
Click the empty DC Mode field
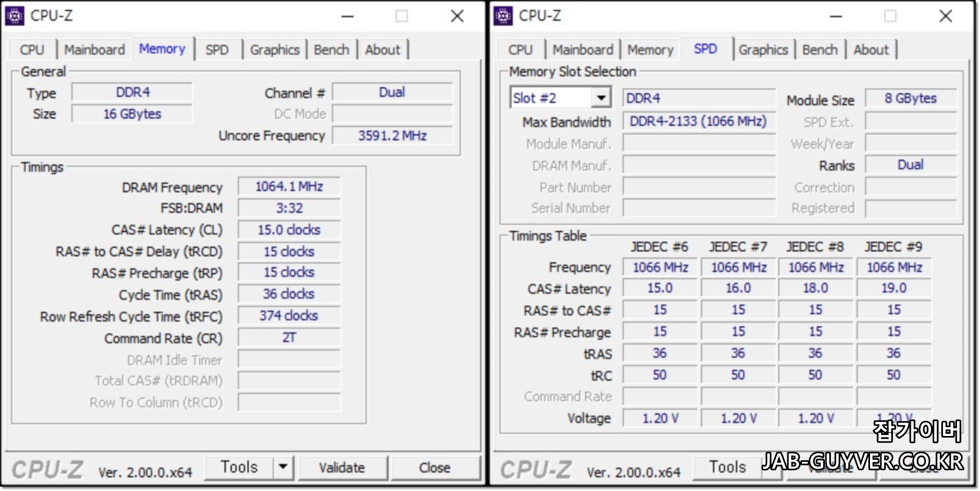coord(392,114)
